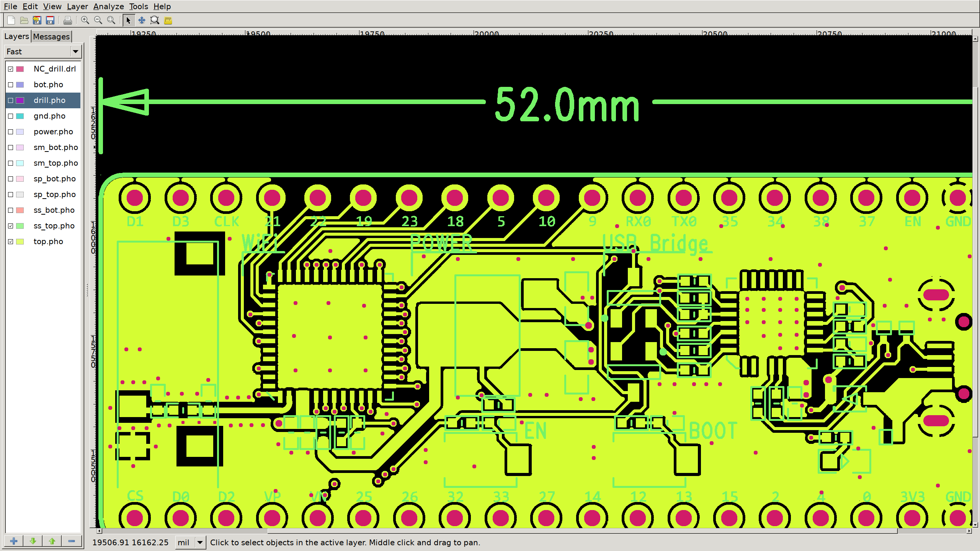Click the horizontal scrollbar left arrow

click(99, 531)
